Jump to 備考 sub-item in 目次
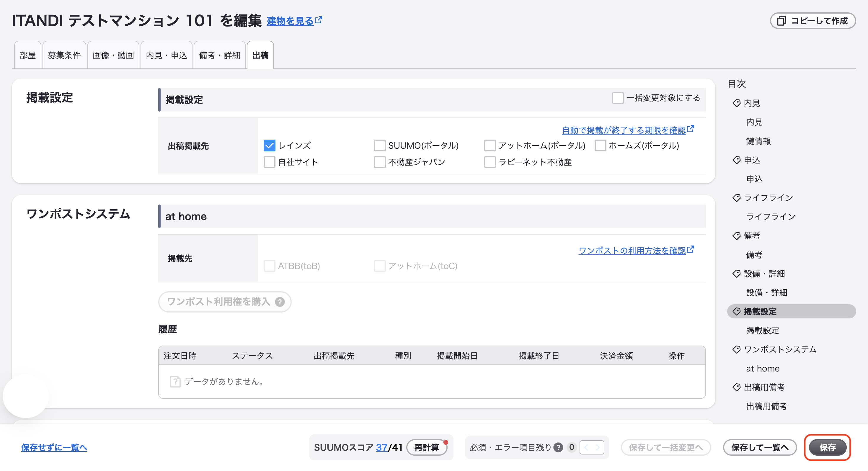The height and width of the screenshot is (471, 868). coord(754,255)
